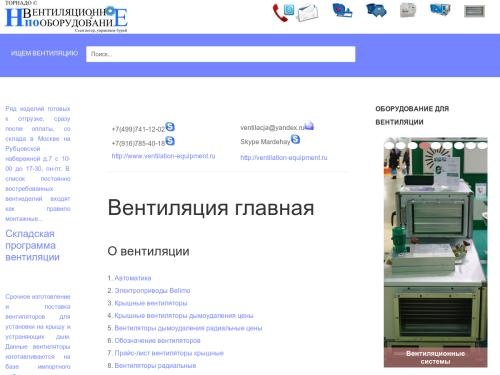Click the red phone handset icon

pos(280,13)
